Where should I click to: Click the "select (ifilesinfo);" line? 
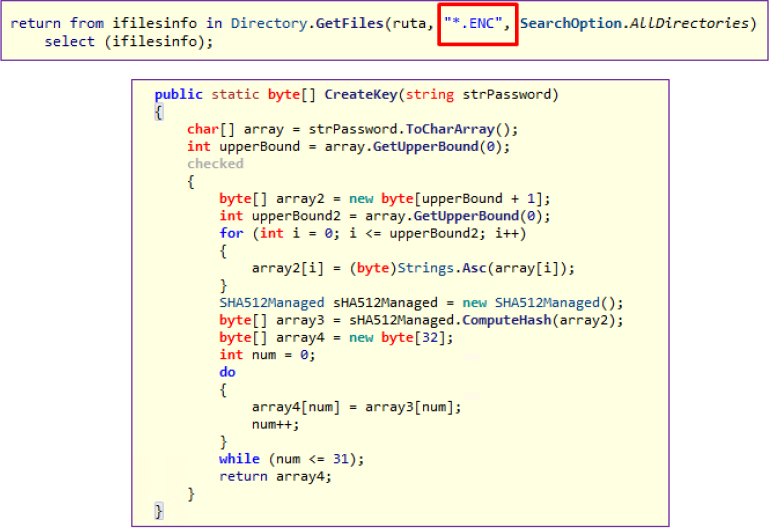(129, 42)
